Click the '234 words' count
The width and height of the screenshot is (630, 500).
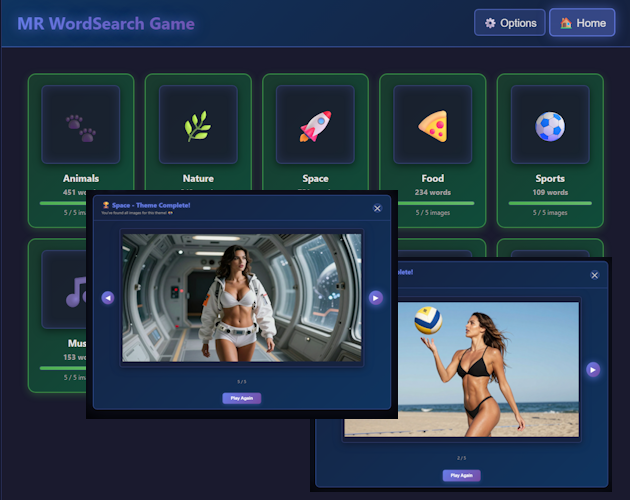click(x=433, y=193)
